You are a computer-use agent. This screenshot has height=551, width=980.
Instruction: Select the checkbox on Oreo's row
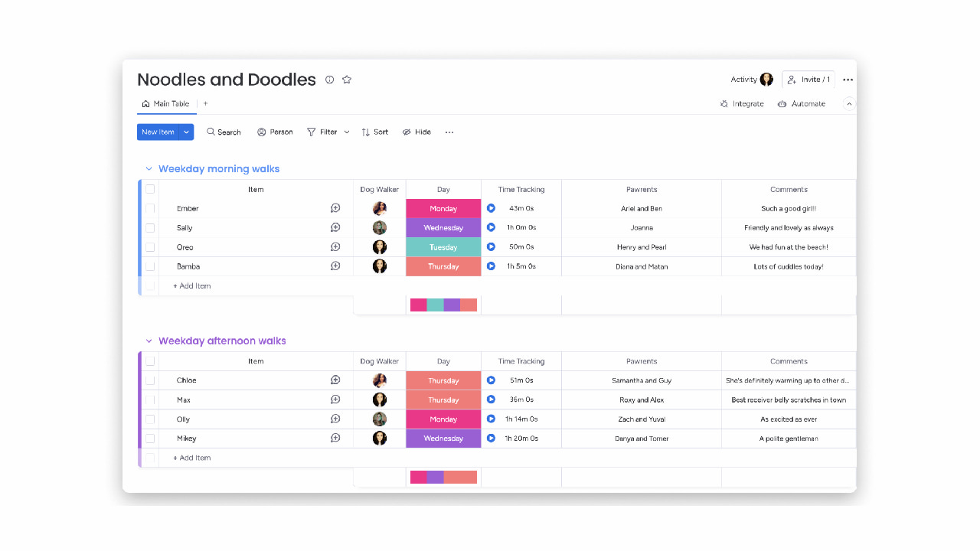150,246
